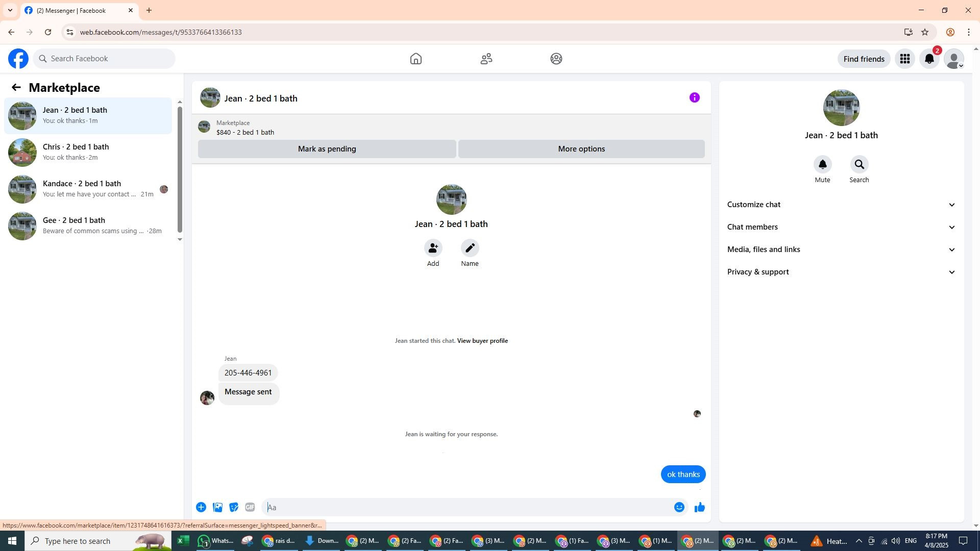This screenshot has height=551, width=980.
Task: Toggle conversation information panel icon
Action: point(694,97)
